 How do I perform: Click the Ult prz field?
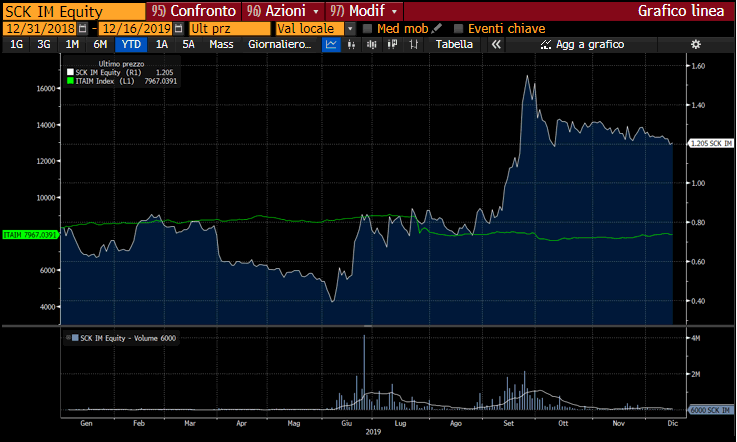230,29
